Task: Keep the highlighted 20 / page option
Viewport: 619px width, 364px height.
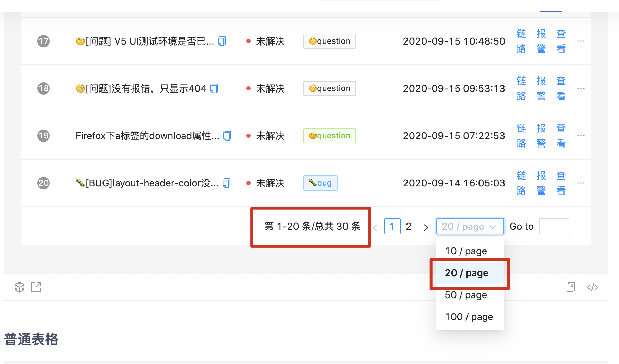Action: click(x=466, y=273)
